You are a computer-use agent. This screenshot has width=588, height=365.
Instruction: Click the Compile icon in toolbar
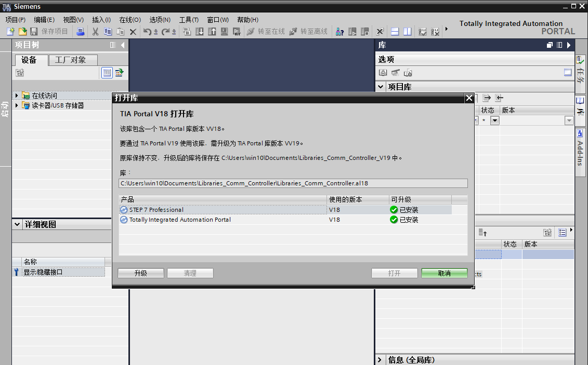[187, 32]
